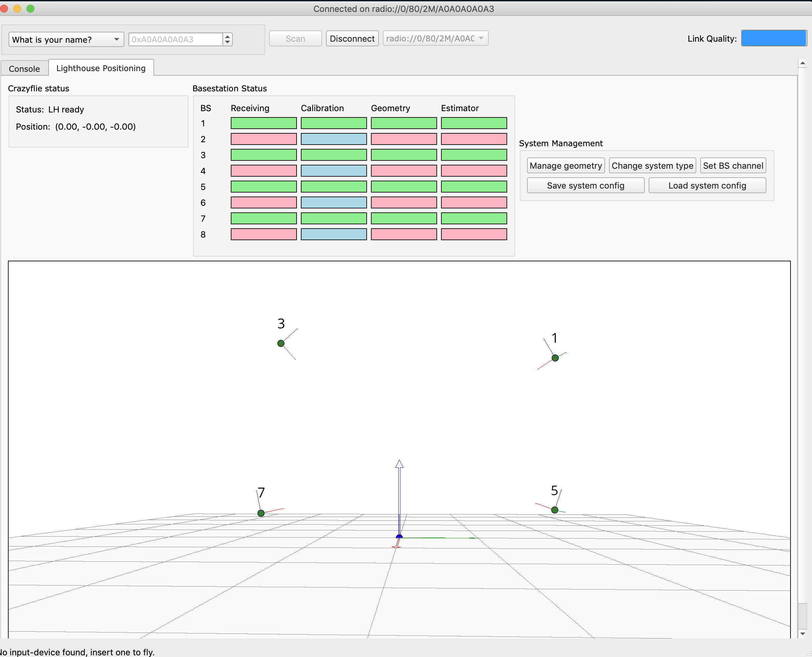Viewport: 812px width, 657px height.
Task: Click BS 2 Calibration blue status indicator
Action: (x=334, y=139)
